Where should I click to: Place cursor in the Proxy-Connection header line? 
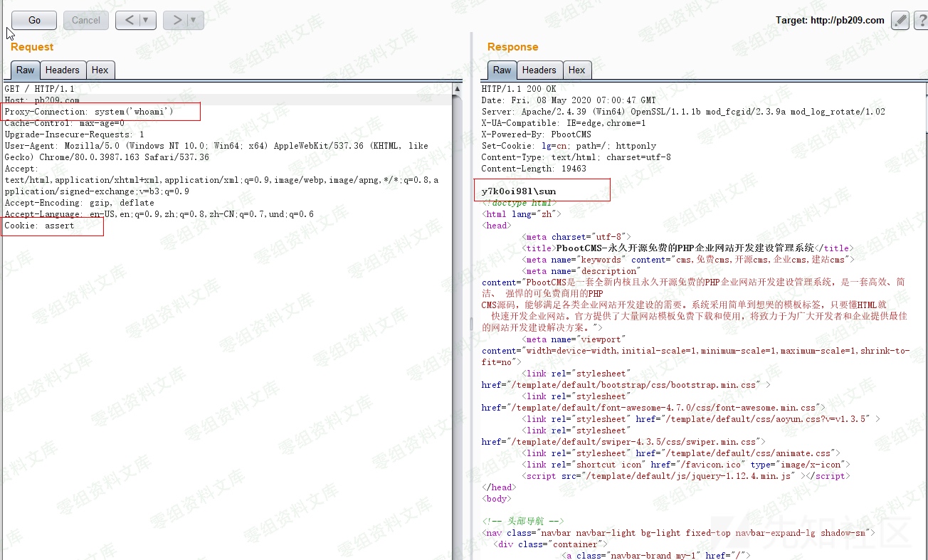(x=89, y=112)
